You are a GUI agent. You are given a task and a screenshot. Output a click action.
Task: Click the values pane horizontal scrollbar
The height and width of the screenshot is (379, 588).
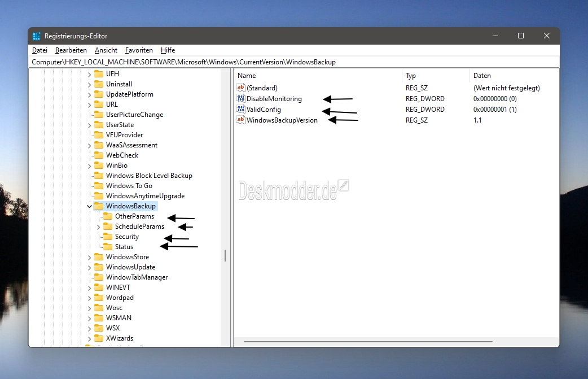tap(368, 342)
